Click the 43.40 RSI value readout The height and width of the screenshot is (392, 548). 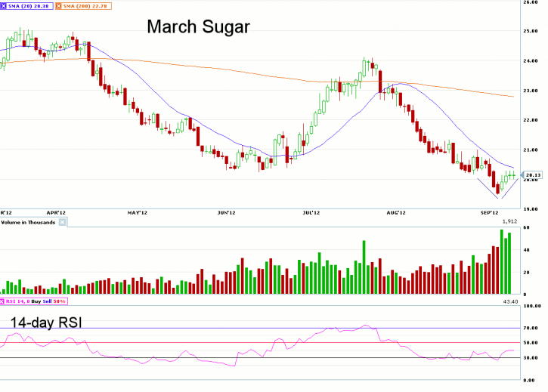click(x=509, y=302)
